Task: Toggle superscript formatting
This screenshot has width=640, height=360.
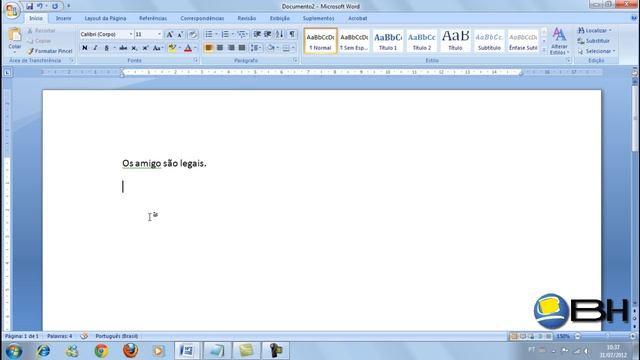Action: coord(145,48)
